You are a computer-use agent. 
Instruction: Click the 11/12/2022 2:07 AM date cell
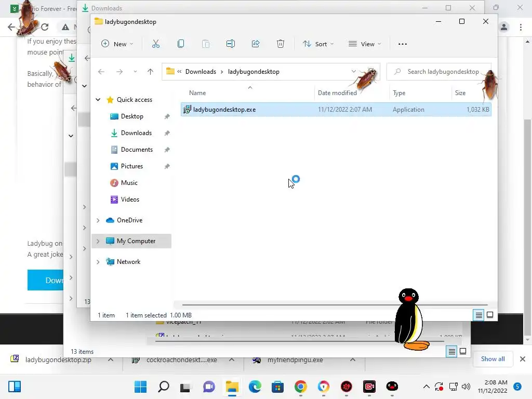pyautogui.click(x=345, y=110)
